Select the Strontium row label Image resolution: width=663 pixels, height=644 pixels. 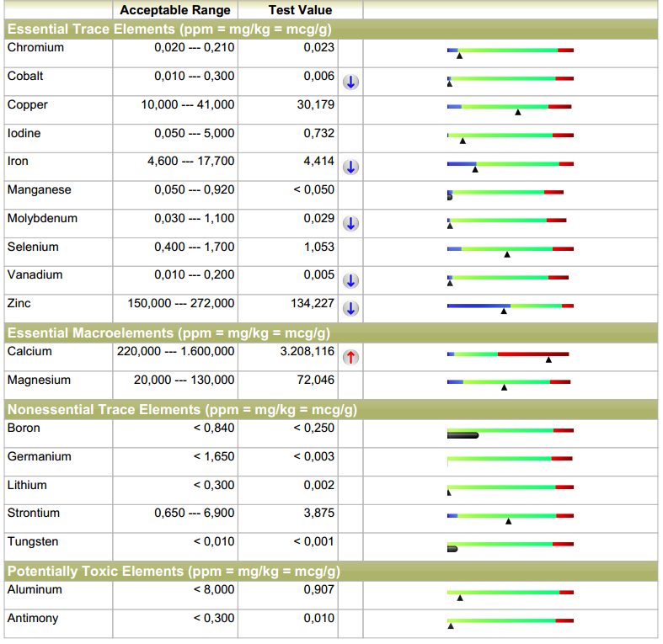click(x=34, y=513)
